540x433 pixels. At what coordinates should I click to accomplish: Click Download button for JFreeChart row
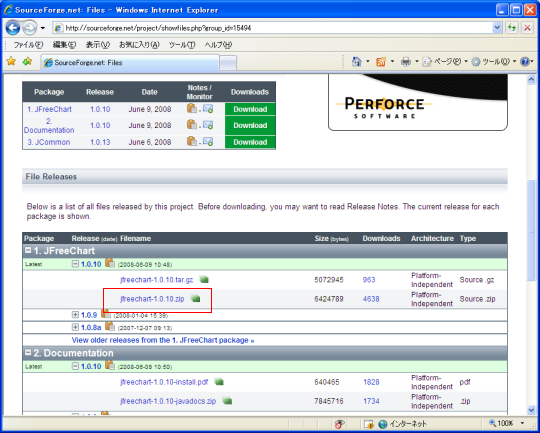(x=250, y=109)
